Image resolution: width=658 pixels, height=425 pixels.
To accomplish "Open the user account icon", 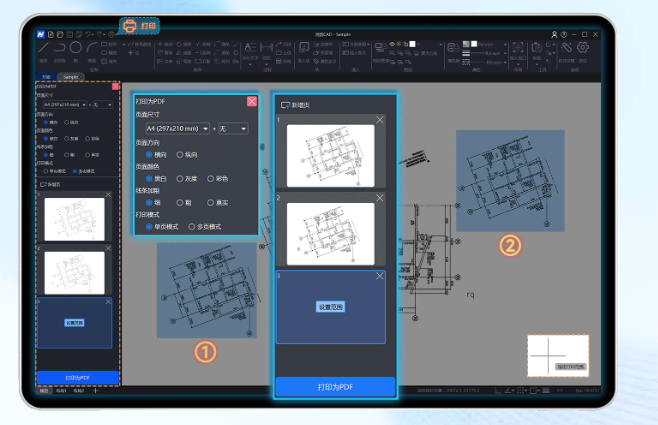I will (554, 34).
